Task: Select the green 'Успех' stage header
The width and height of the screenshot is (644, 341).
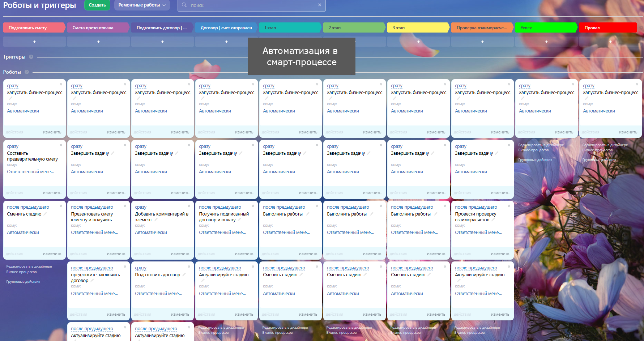Action: [546, 28]
